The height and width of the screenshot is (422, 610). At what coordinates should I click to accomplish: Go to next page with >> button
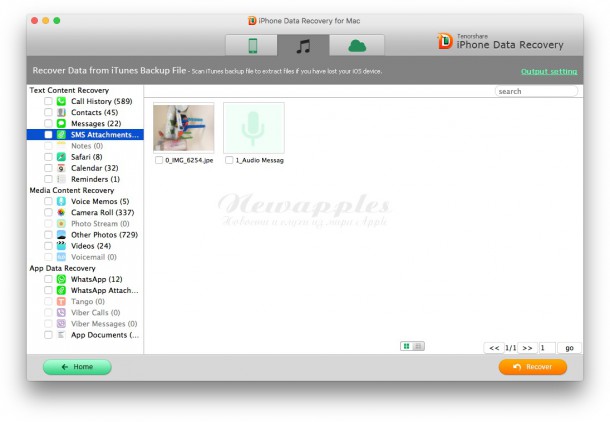tap(527, 348)
